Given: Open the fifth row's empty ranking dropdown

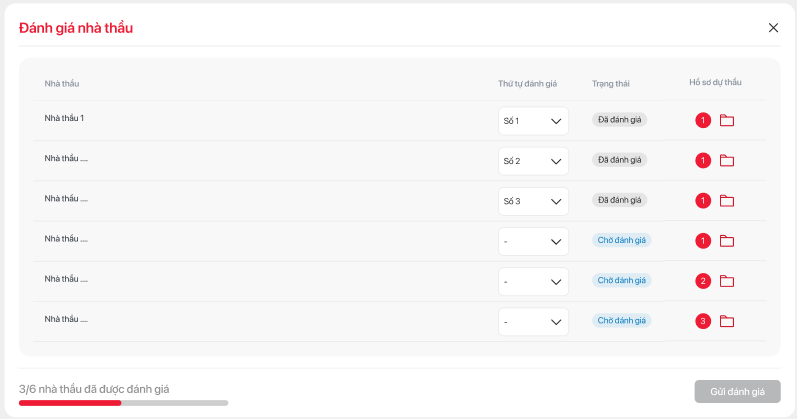Looking at the screenshot, I should [533, 282].
